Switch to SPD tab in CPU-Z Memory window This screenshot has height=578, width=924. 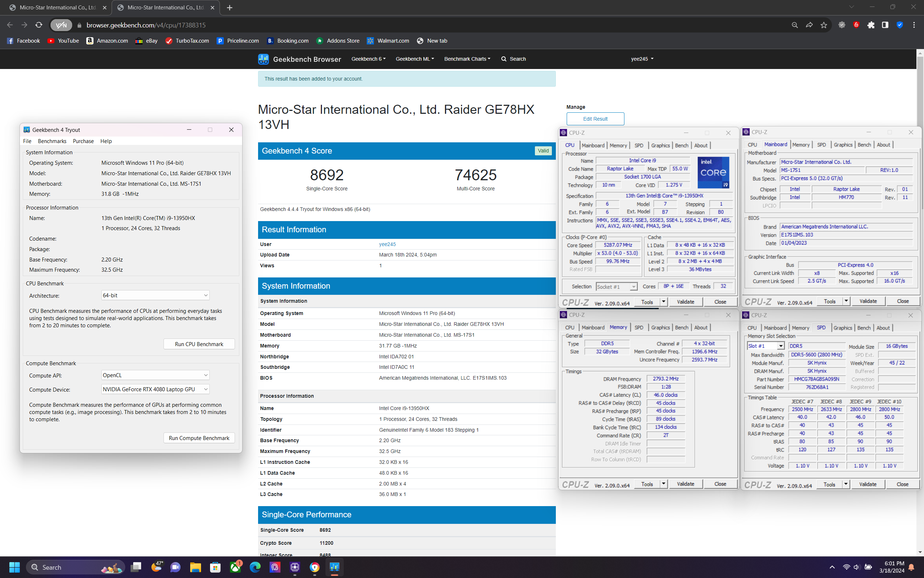(x=639, y=327)
